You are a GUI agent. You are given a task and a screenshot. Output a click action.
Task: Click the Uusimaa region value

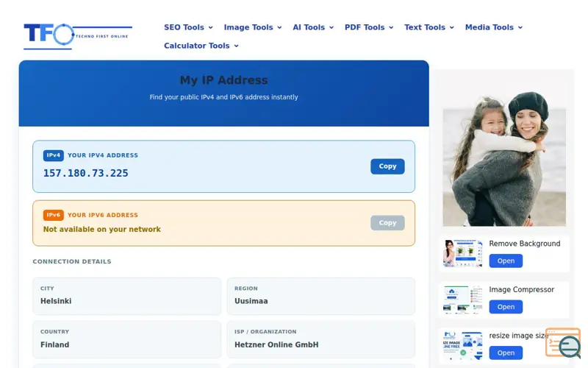point(251,301)
